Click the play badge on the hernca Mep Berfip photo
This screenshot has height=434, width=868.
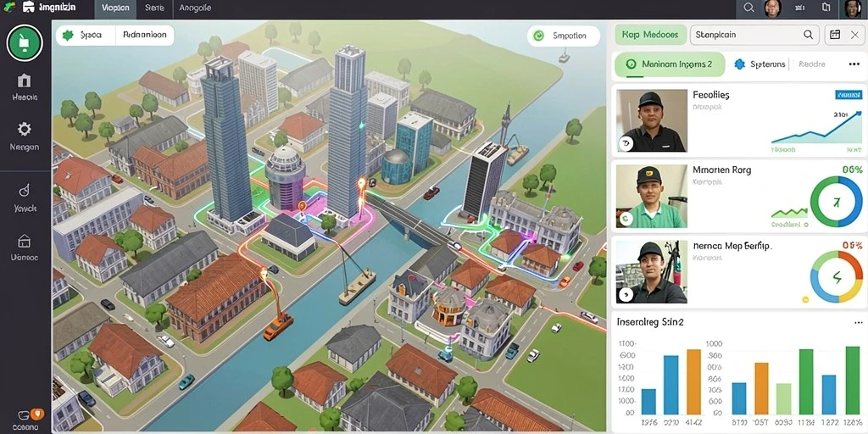tap(626, 294)
